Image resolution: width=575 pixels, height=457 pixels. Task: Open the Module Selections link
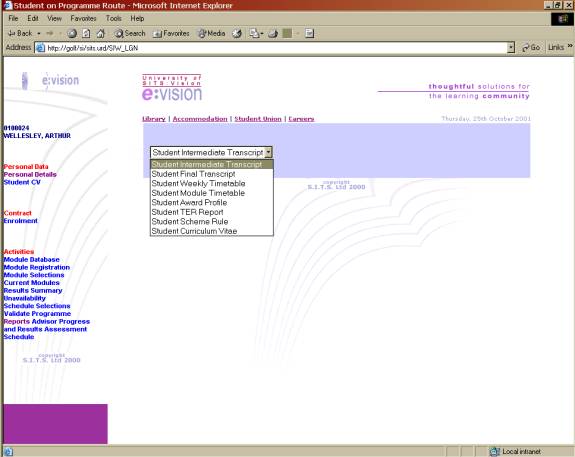point(34,275)
